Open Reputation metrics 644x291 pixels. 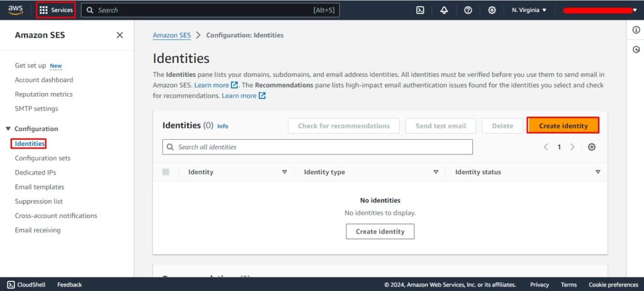click(43, 94)
